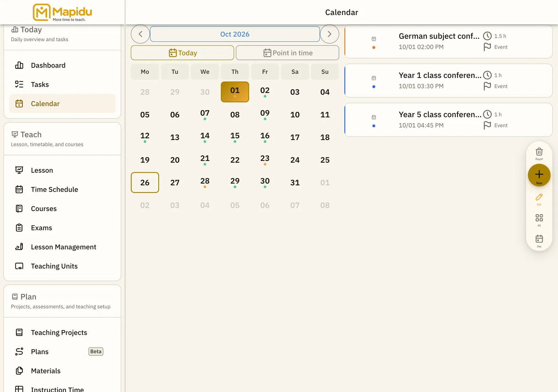Screen dimensions: 558x392
Task: Open the Oct 2026 month selector
Action: point(235,34)
